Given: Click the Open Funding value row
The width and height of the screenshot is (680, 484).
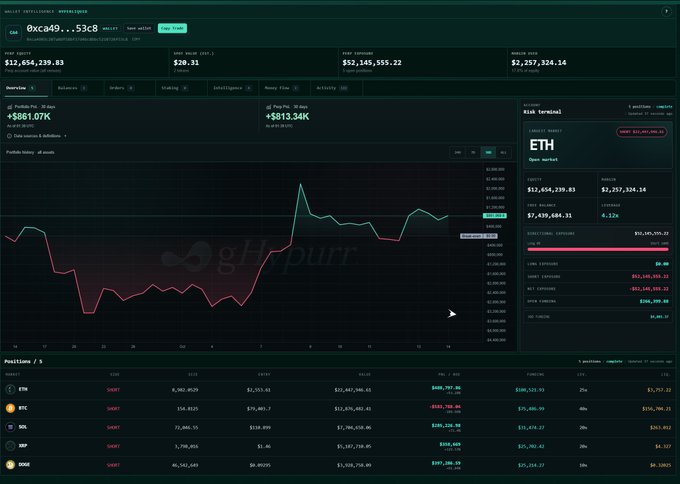Looking at the screenshot, I should [x=598, y=301].
